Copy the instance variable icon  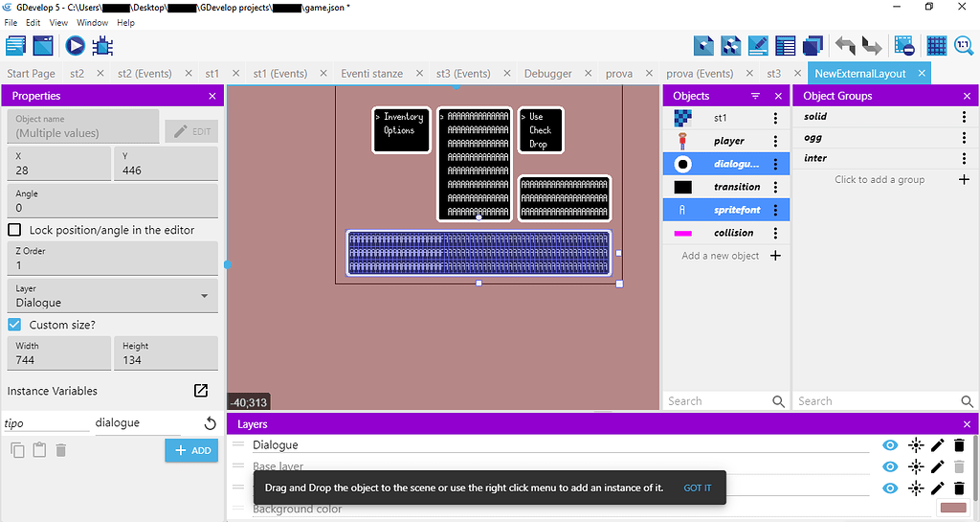point(17,449)
